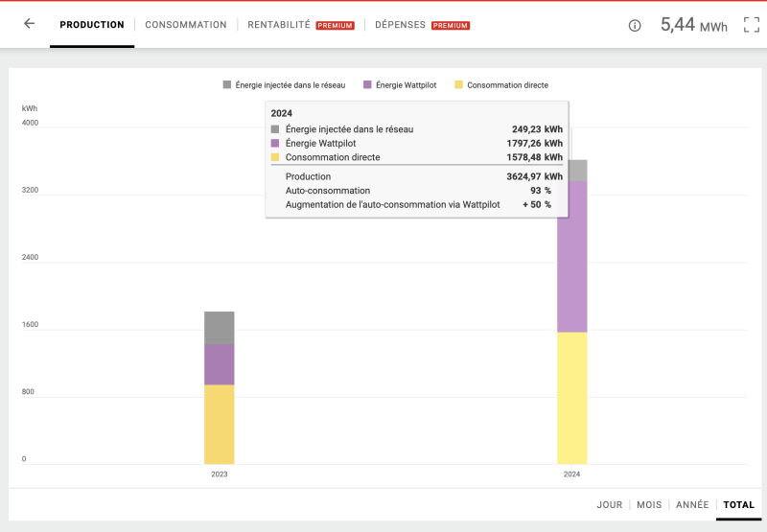
Task: Click the yellow segment of 2023 bar
Action: pyautogui.click(x=220, y=424)
